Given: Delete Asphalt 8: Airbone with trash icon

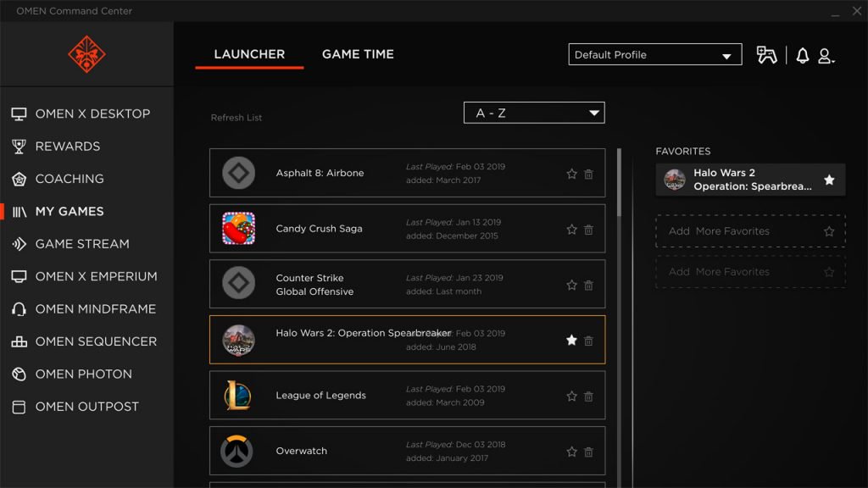Looking at the screenshot, I should [x=588, y=174].
